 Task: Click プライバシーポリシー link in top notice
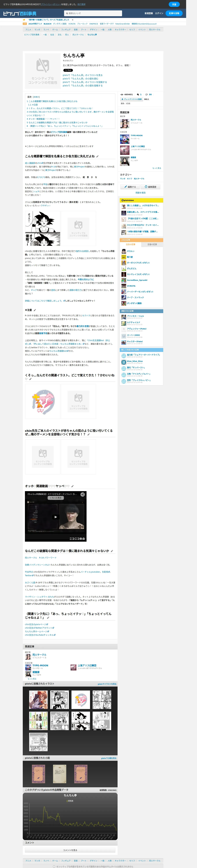(x=51, y=4)
